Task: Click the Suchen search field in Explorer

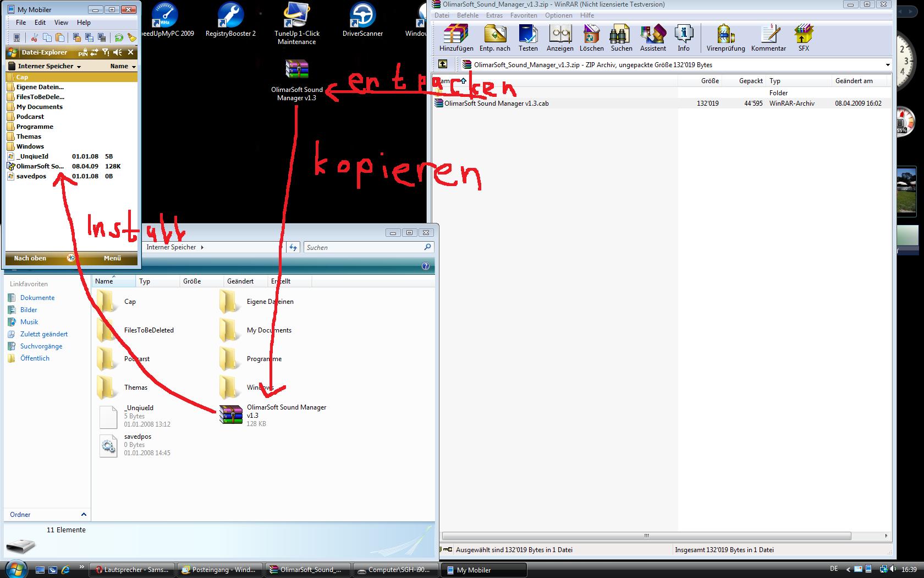Action: click(369, 248)
